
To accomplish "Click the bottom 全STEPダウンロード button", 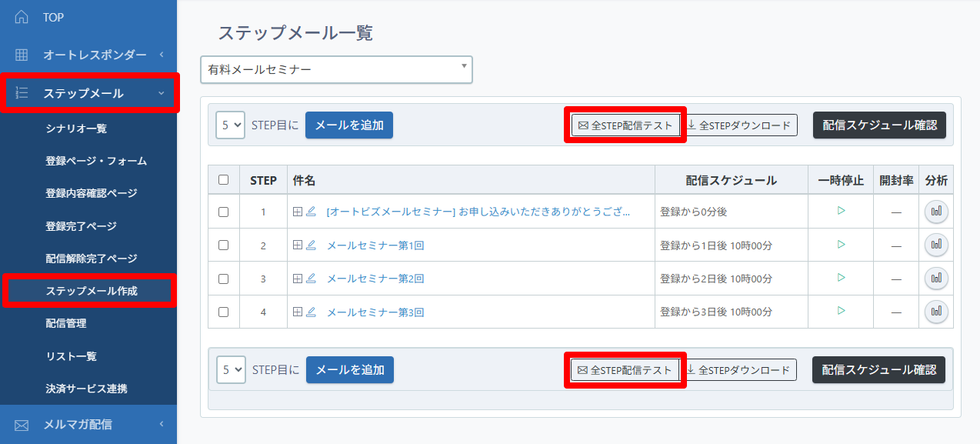I will 738,370.
